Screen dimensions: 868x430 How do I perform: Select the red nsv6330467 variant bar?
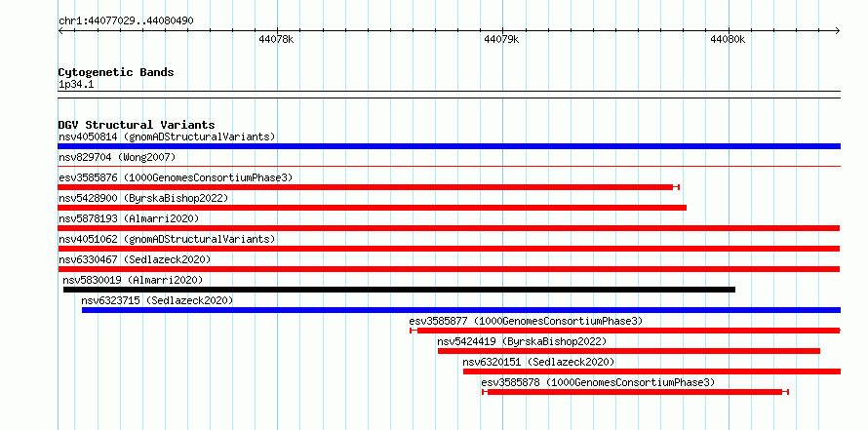coord(449,269)
